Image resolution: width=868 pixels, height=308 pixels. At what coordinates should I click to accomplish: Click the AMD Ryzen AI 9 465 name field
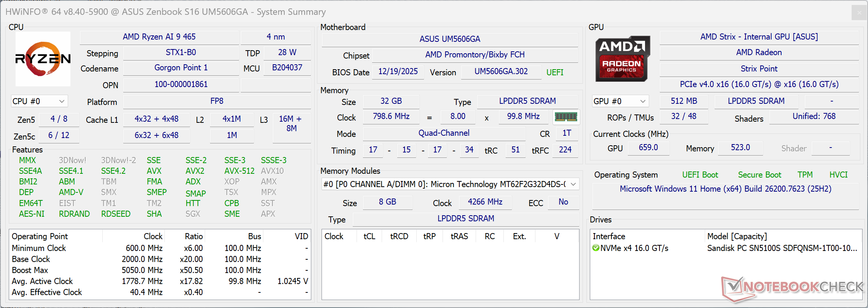[x=159, y=37]
